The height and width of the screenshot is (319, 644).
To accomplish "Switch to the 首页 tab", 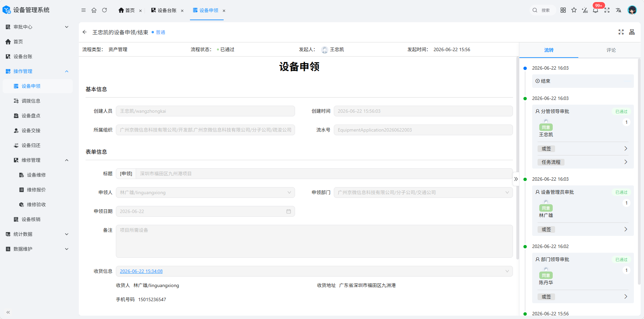I will pyautogui.click(x=127, y=10).
